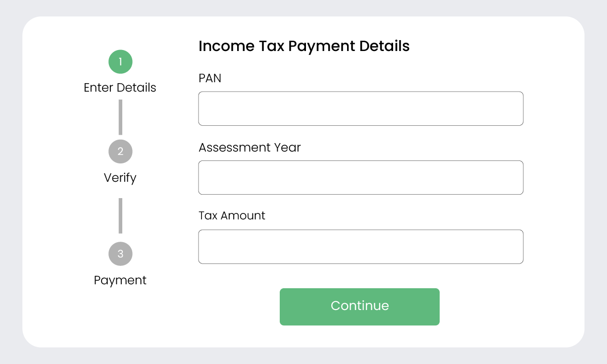Open the Enter Details step label
This screenshot has width=607, height=364.
pos(120,88)
